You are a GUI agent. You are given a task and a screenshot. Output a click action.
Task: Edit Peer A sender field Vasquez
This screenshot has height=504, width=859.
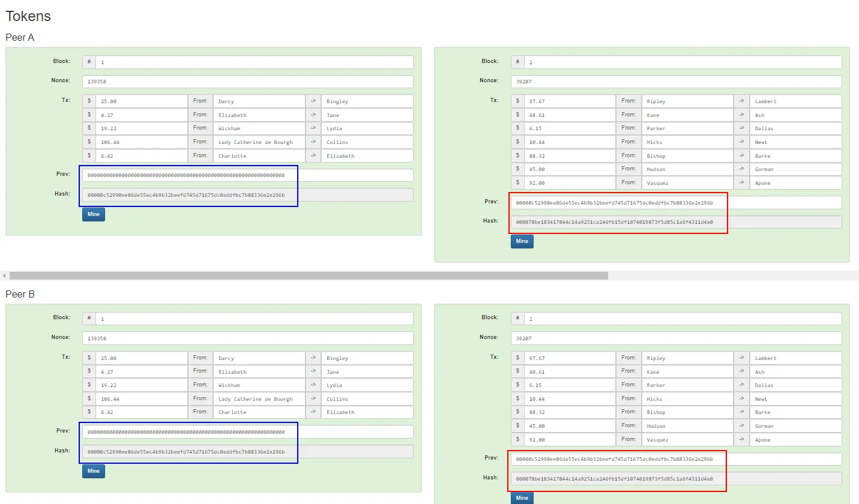click(x=688, y=183)
